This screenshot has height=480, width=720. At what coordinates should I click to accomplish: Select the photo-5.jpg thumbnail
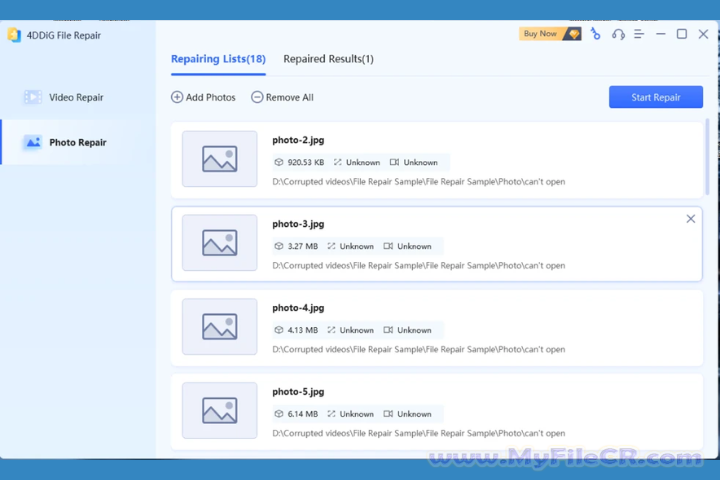tap(219, 410)
